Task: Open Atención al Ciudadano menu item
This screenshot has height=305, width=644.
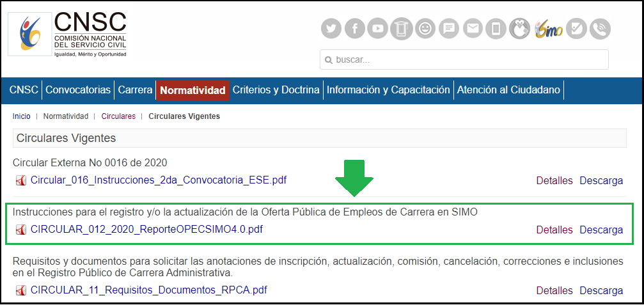Action: click(508, 90)
